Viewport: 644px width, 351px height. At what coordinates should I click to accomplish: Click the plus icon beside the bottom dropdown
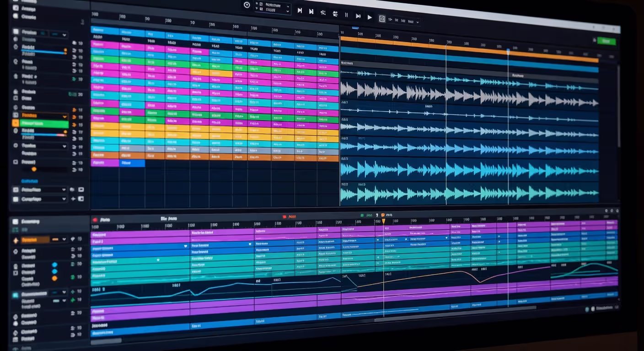[73, 199]
